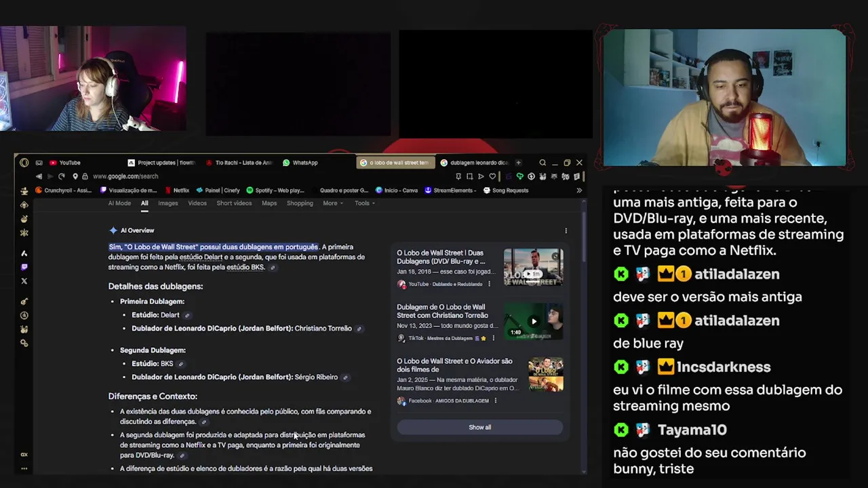Open the sidebar three-dots more options
The width and height of the screenshot is (868, 488).
coord(24,468)
